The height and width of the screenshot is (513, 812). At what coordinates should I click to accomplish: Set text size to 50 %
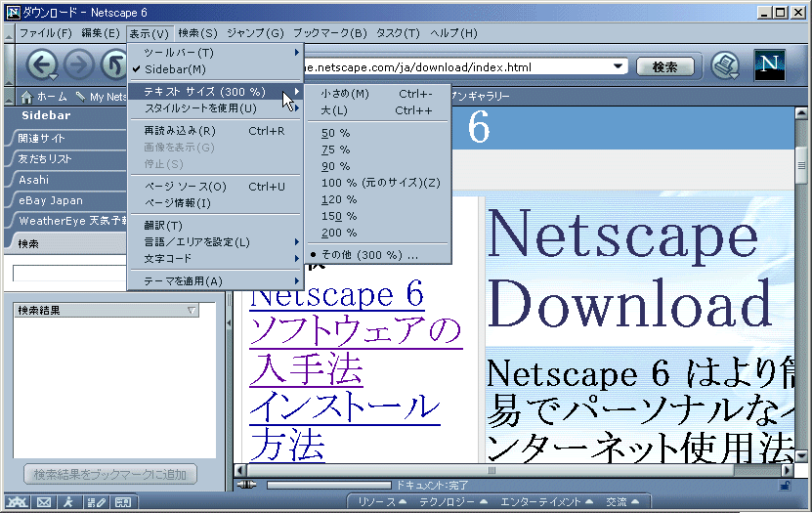pos(378,133)
